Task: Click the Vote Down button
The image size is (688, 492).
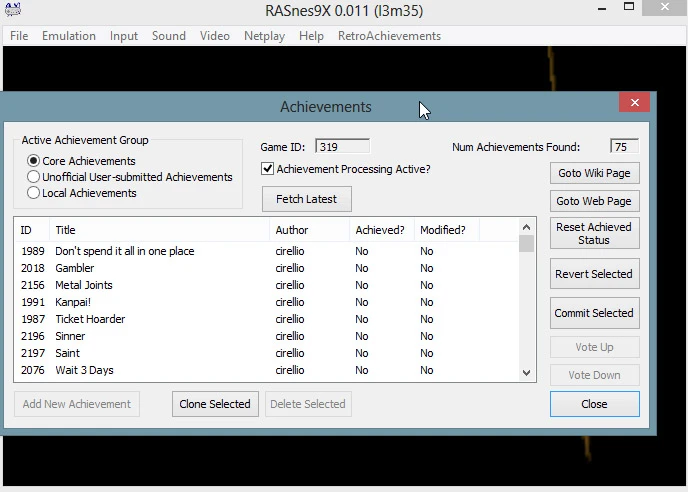Action: 594,375
